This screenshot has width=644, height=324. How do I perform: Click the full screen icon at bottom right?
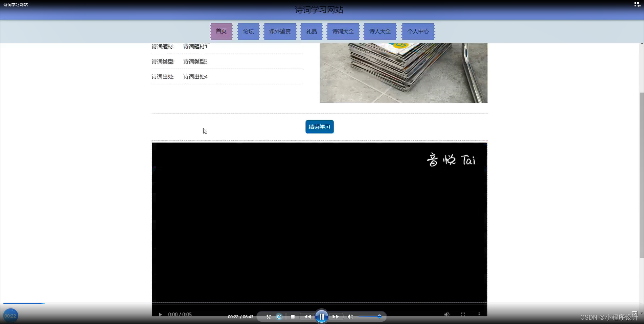(x=635, y=314)
